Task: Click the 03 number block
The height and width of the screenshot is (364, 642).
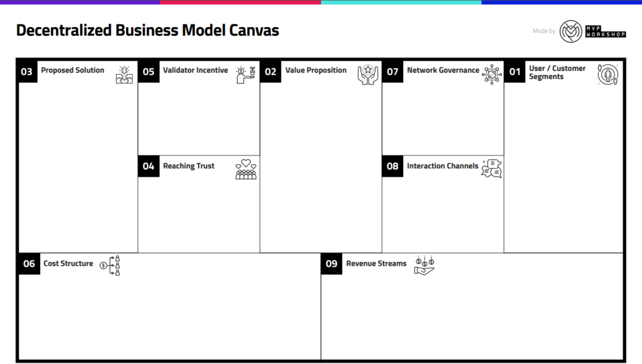Action: [x=26, y=72]
